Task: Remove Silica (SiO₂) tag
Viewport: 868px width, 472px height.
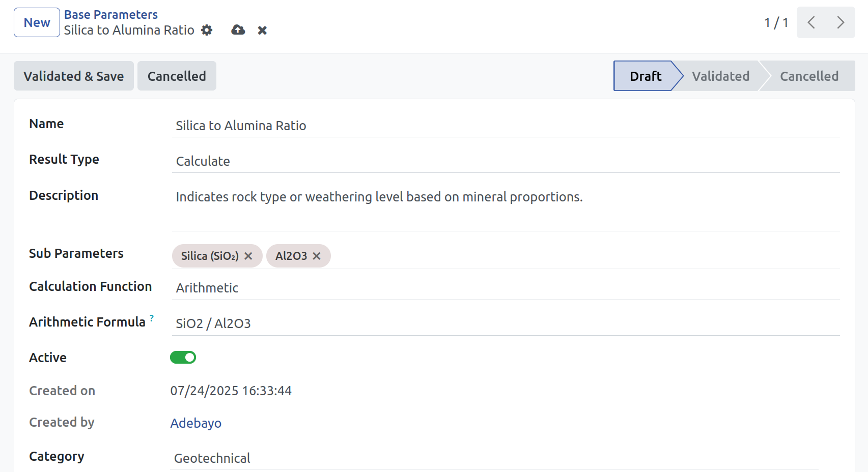Action: (x=248, y=256)
